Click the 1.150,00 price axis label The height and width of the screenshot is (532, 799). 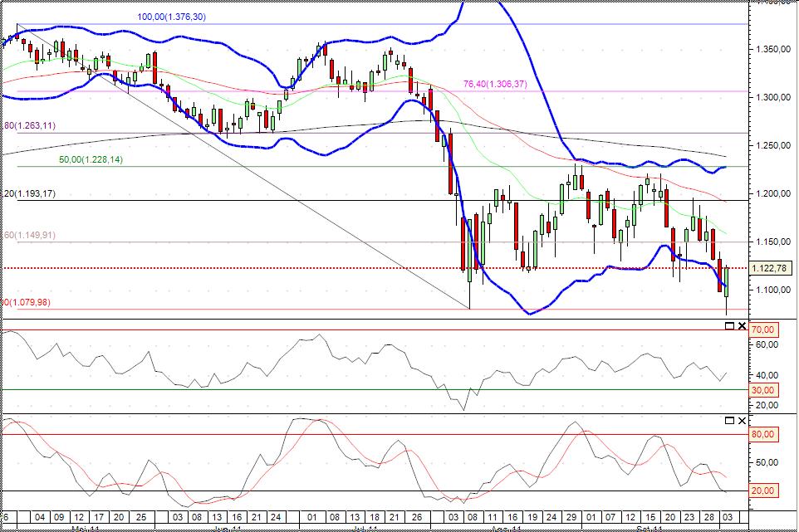point(773,242)
